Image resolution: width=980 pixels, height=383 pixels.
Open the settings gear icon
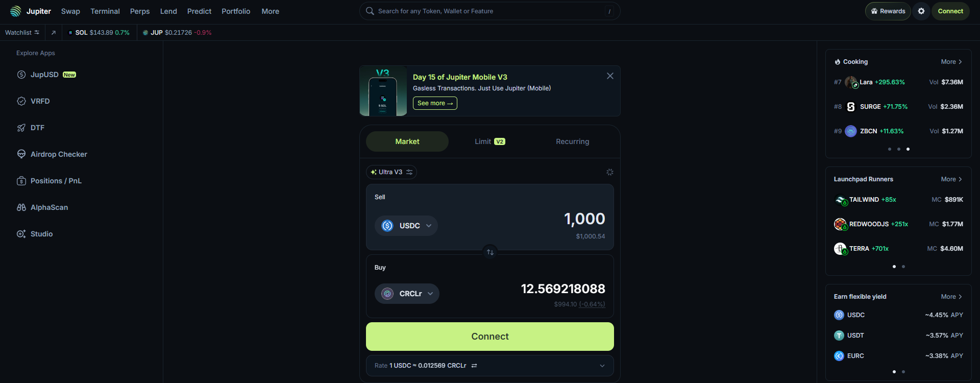921,11
